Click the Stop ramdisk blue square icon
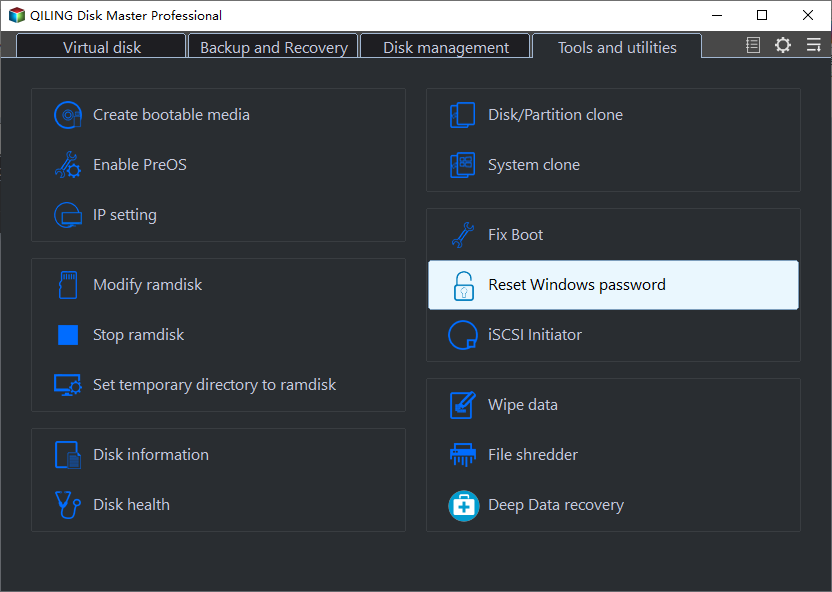The height and width of the screenshot is (592, 832). click(x=68, y=335)
